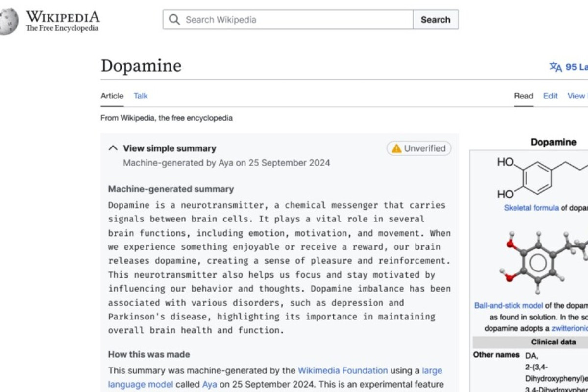Viewport: 588px width, 392px height.
Task: Open the dopamine skeletal formula image
Action: click(542, 178)
